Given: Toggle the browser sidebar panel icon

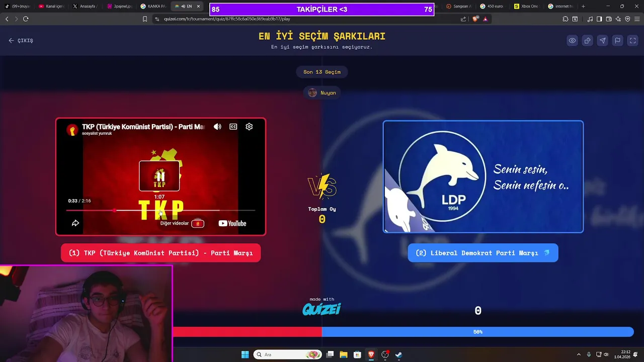Looking at the screenshot, I should [599, 19].
